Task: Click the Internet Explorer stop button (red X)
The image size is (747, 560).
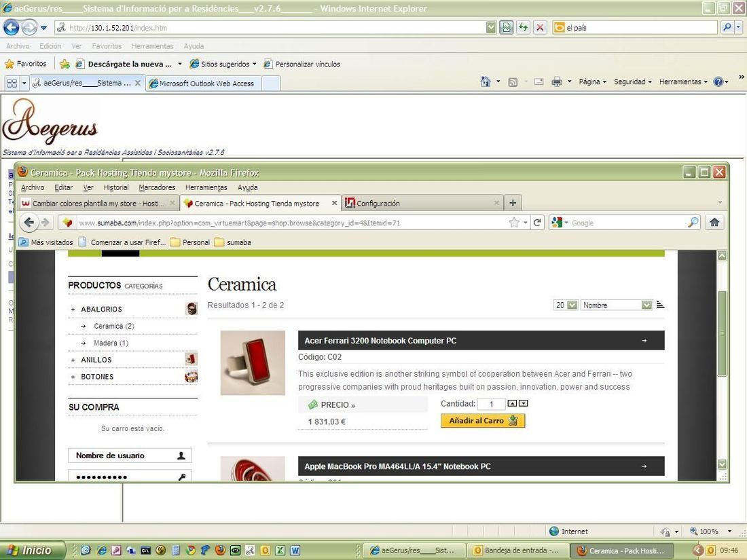Action: tap(540, 28)
